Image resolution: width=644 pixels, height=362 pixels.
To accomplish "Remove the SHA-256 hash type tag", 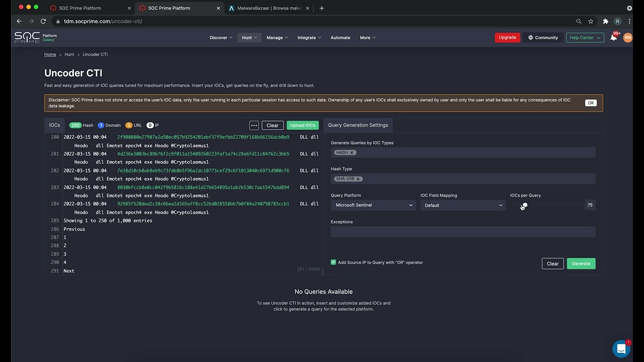I will [358, 178].
